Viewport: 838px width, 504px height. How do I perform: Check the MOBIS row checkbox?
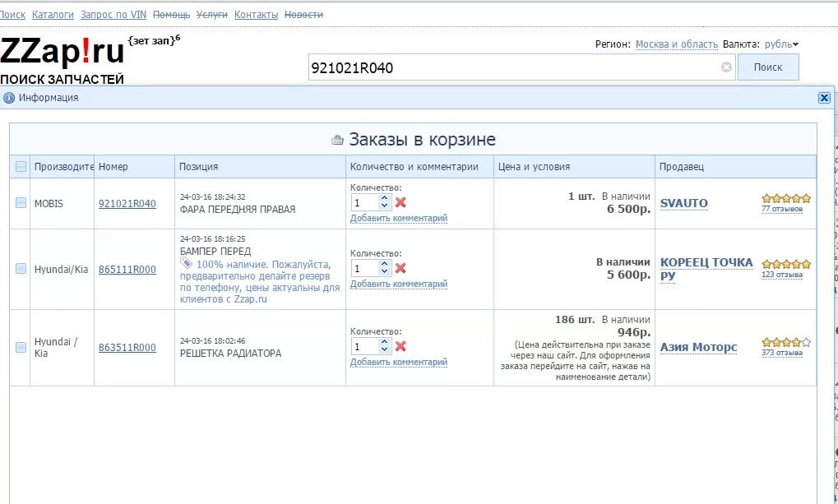coord(21,202)
